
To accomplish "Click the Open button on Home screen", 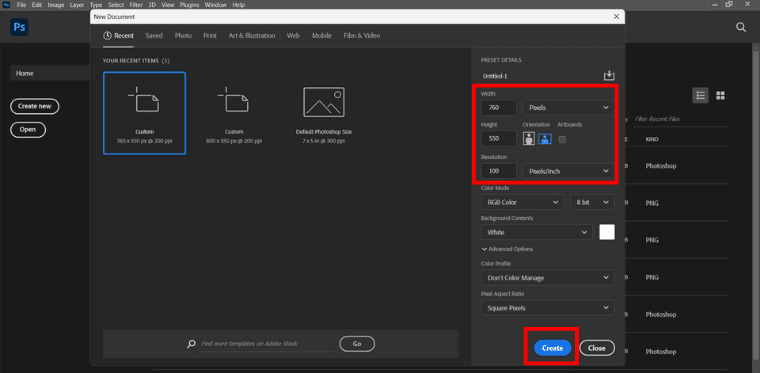I will point(28,130).
